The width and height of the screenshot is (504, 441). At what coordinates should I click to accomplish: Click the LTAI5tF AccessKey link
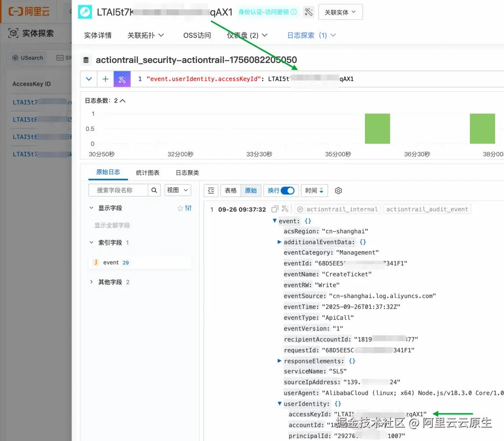coord(42,119)
